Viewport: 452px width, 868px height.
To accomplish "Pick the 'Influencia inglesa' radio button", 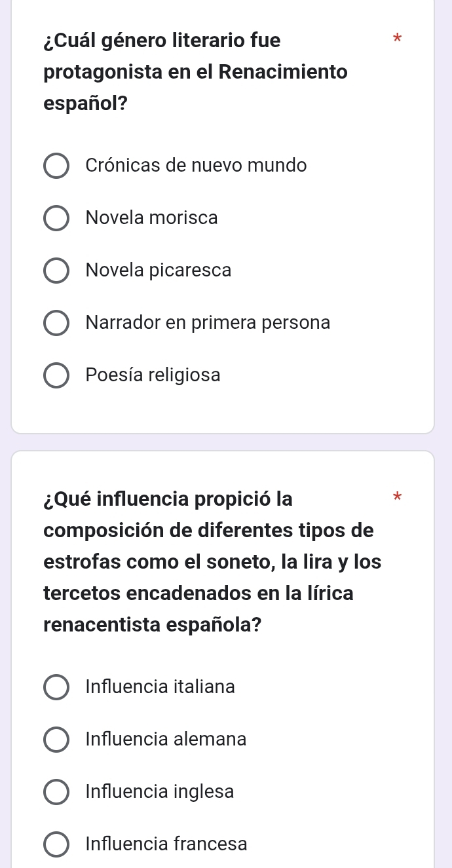I will [x=56, y=793].
